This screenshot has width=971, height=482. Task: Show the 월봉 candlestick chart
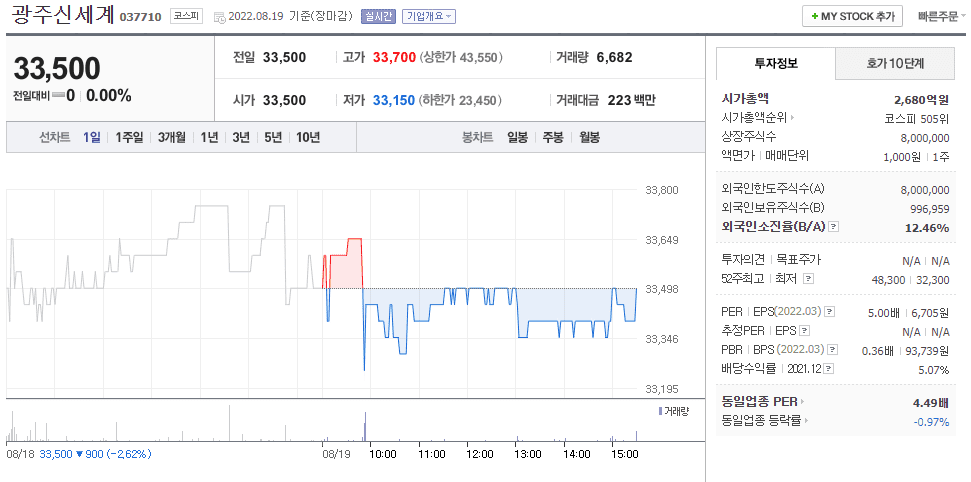coord(590,138)
